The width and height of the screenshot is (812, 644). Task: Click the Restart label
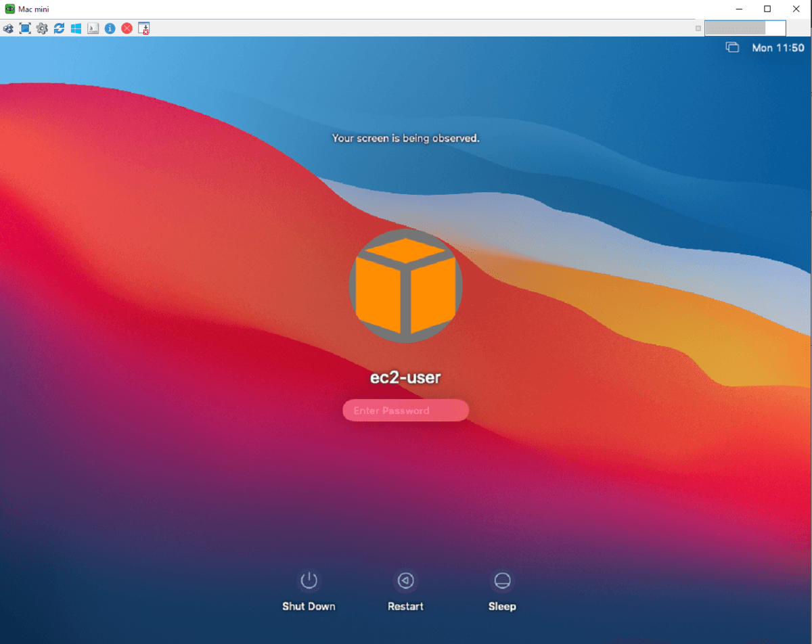point(405,606)
